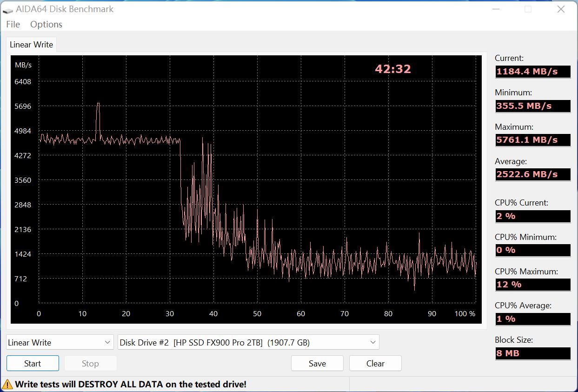Expand the Linear Write test type dropdown
Image resolution: width=578 pixels, height=392 pixels.
point(60,342)
